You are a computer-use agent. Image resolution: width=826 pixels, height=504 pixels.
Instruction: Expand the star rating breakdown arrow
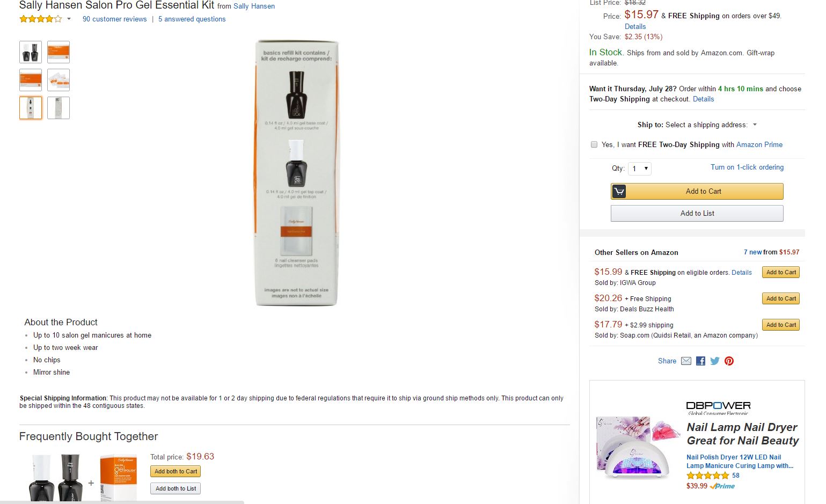tap(69, 19)
